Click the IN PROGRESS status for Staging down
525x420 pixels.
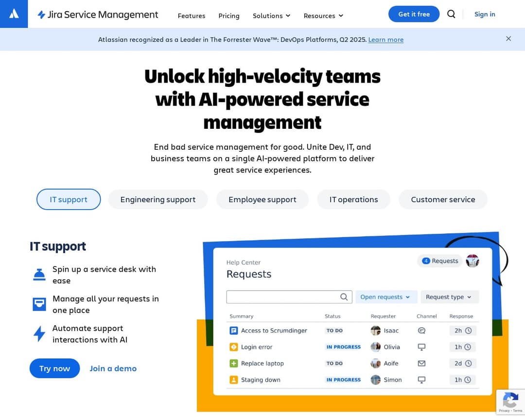[344, 380]
